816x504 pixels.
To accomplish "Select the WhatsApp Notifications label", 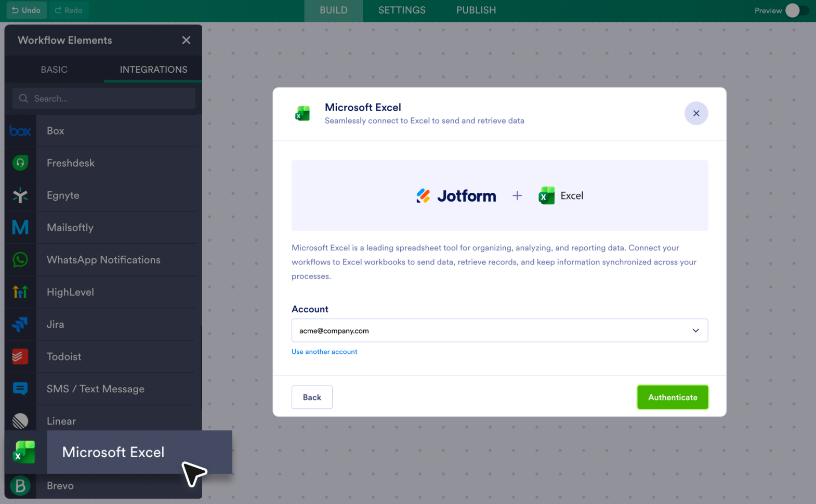I will click(x=103, y=260).
